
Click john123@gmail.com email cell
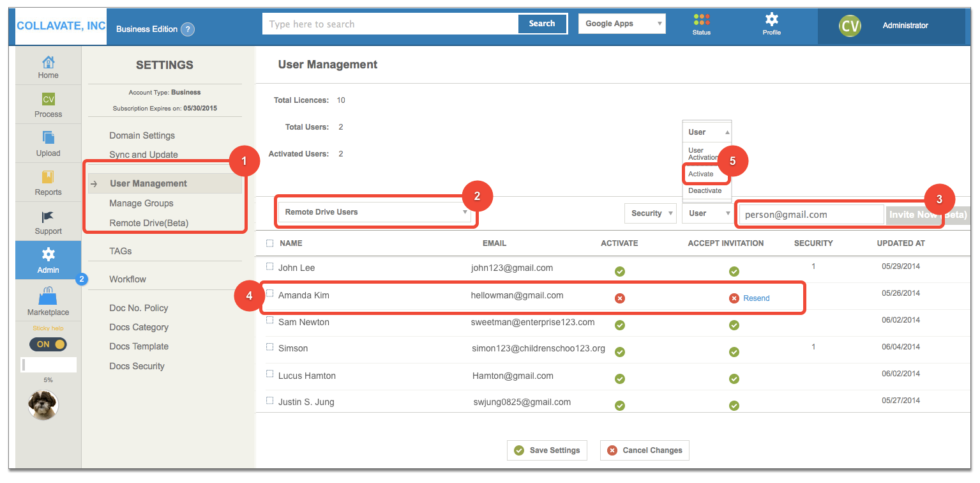[512, 268]
